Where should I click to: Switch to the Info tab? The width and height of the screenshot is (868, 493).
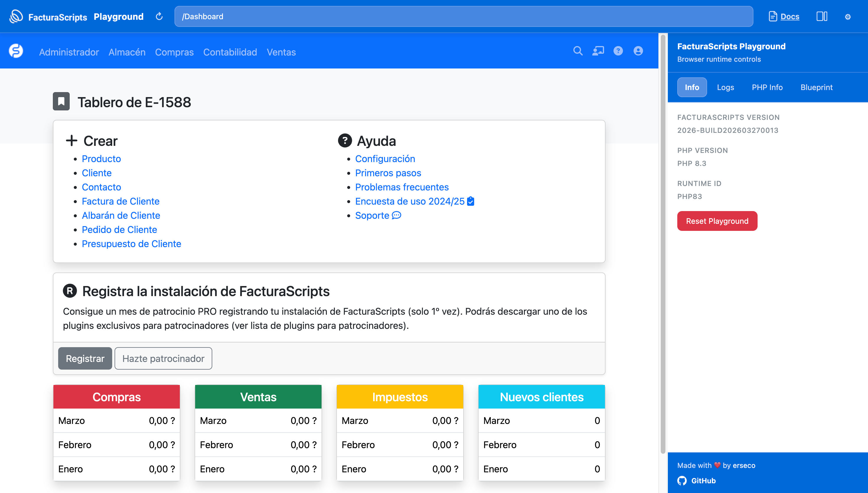coord(692,87)
